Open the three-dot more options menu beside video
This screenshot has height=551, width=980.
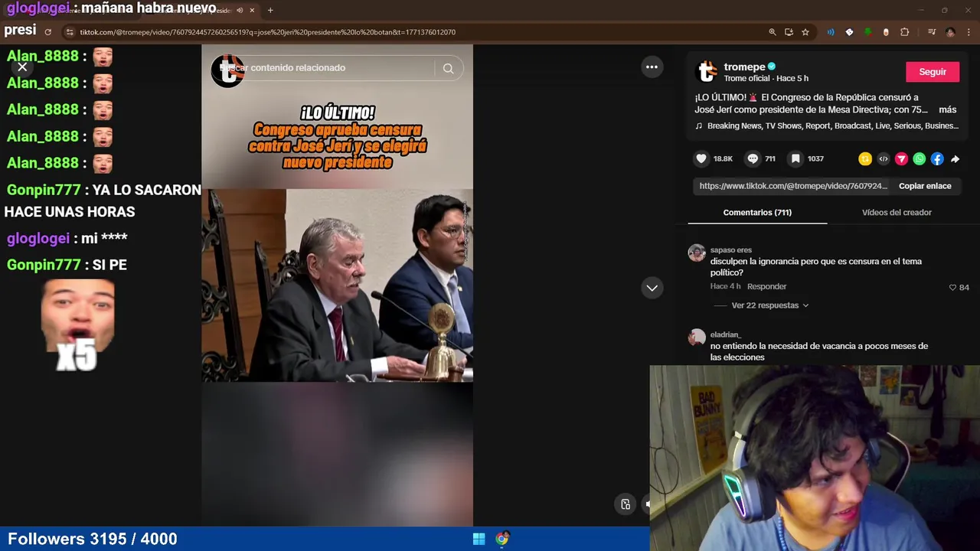pos(652,67)
